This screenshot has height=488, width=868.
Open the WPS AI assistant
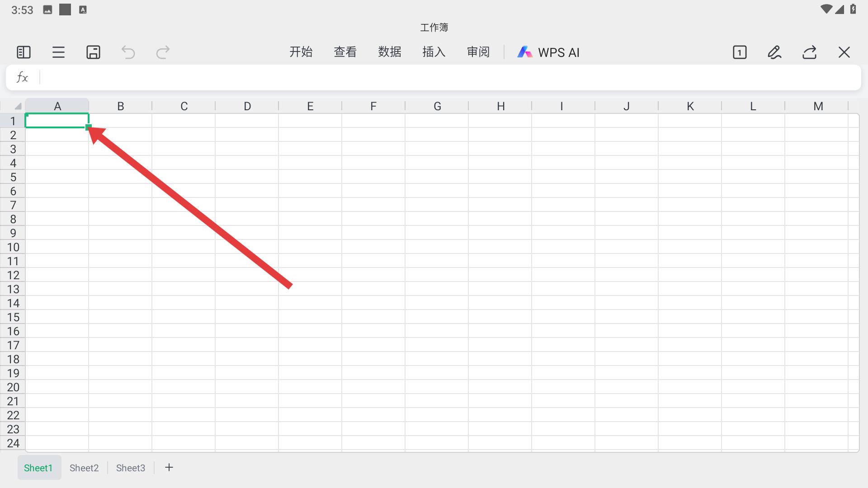548,52
